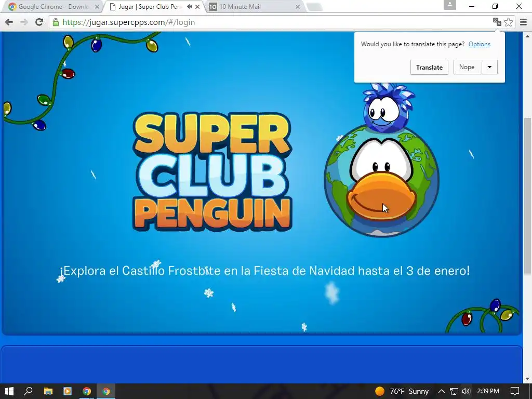Switch to the 10 Minute Mail tab
This screenshot has height=399, width=532.
[255, 6]
